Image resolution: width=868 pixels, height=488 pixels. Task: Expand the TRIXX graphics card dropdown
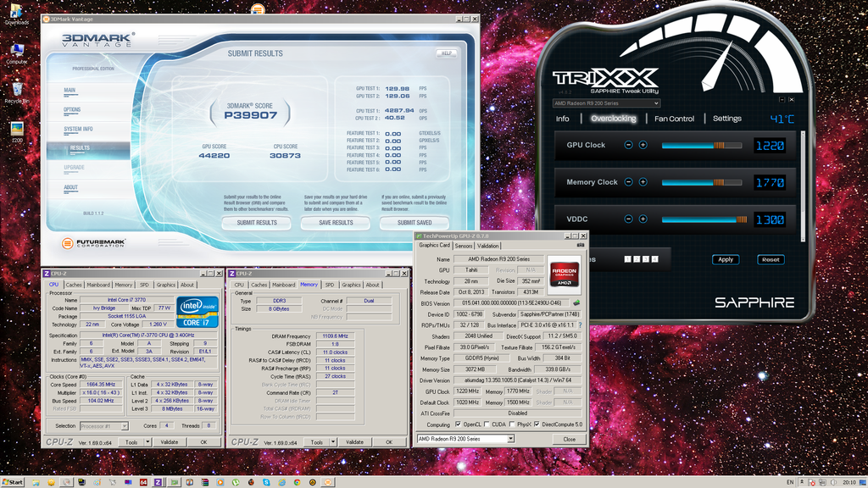[656, 103]
